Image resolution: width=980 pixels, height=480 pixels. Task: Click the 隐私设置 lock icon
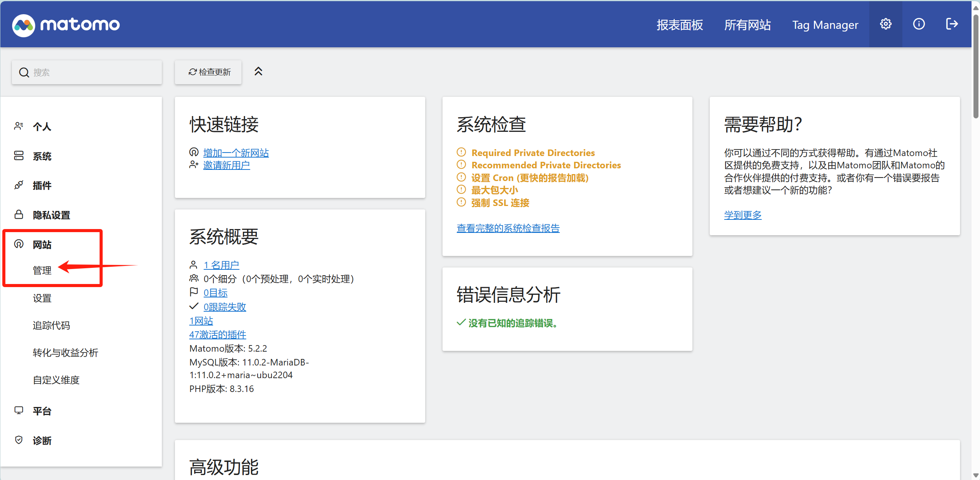[18, 214]
